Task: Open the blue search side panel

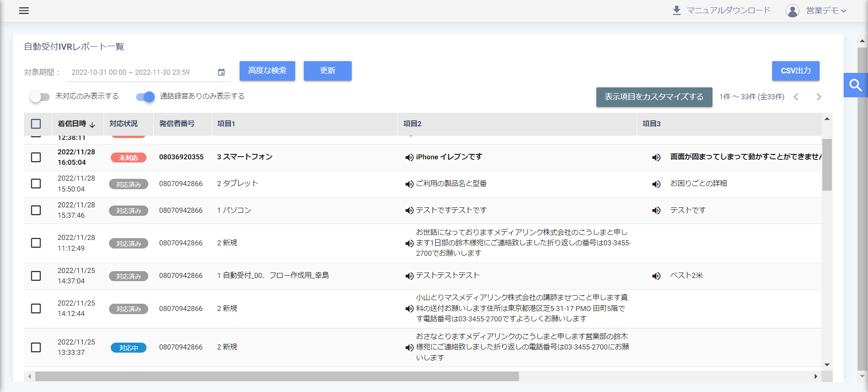Action: [x=855, y=85]
